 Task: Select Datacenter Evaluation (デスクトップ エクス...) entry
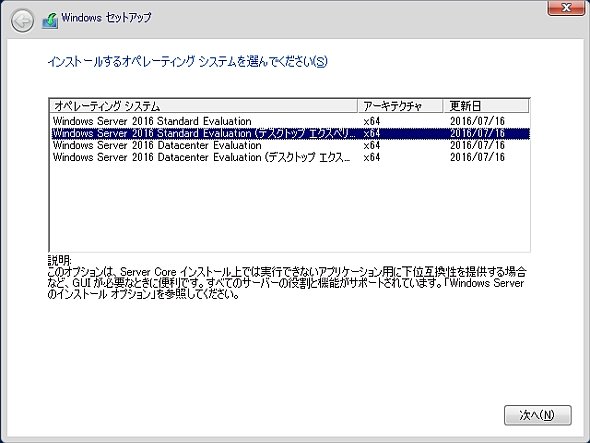click(290, 157)
